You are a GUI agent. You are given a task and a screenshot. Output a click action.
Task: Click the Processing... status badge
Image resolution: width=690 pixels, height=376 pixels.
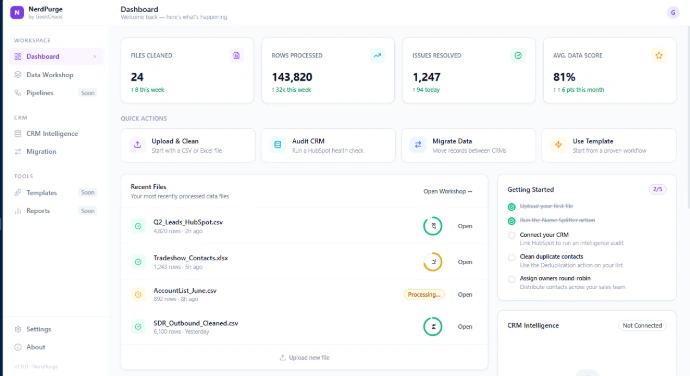click(424, 295)
